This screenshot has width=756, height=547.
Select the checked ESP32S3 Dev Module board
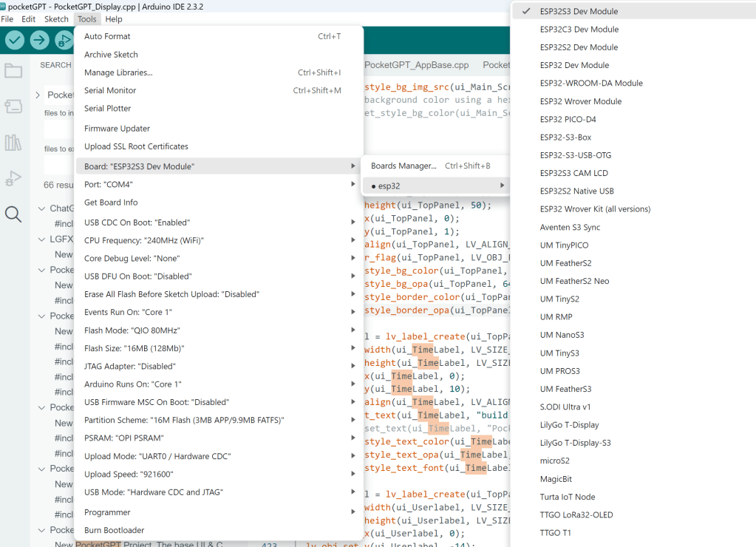(x=579, y=11)
